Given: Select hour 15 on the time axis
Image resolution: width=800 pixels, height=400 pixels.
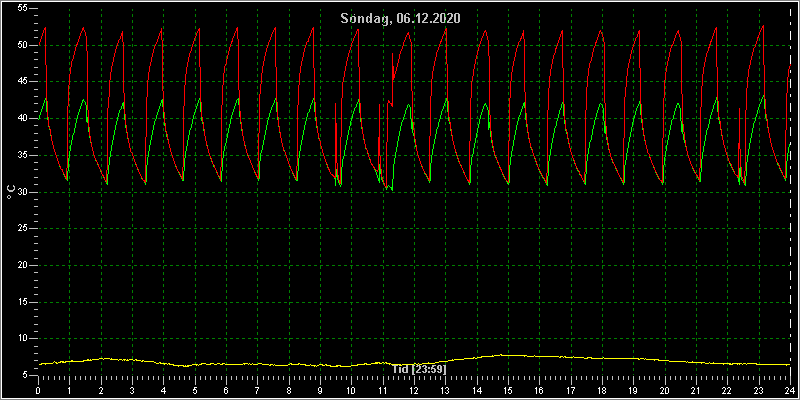Looking at the screenshot, I should pos(508,390).
